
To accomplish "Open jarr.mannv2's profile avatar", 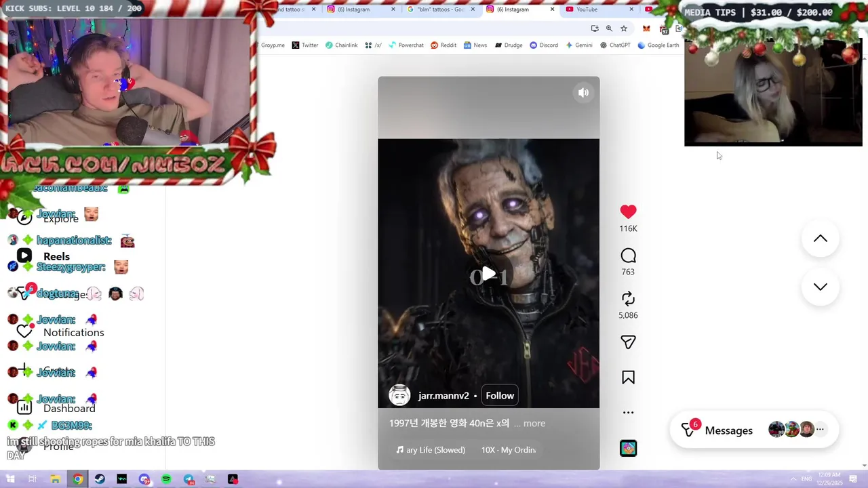I will tap(399, 395).
